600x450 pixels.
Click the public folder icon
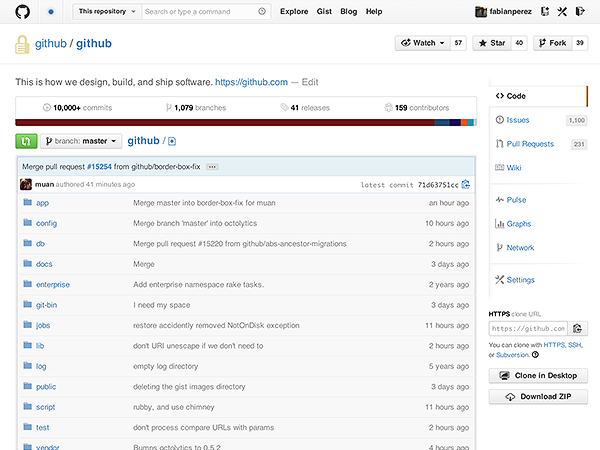click(28, 386)
